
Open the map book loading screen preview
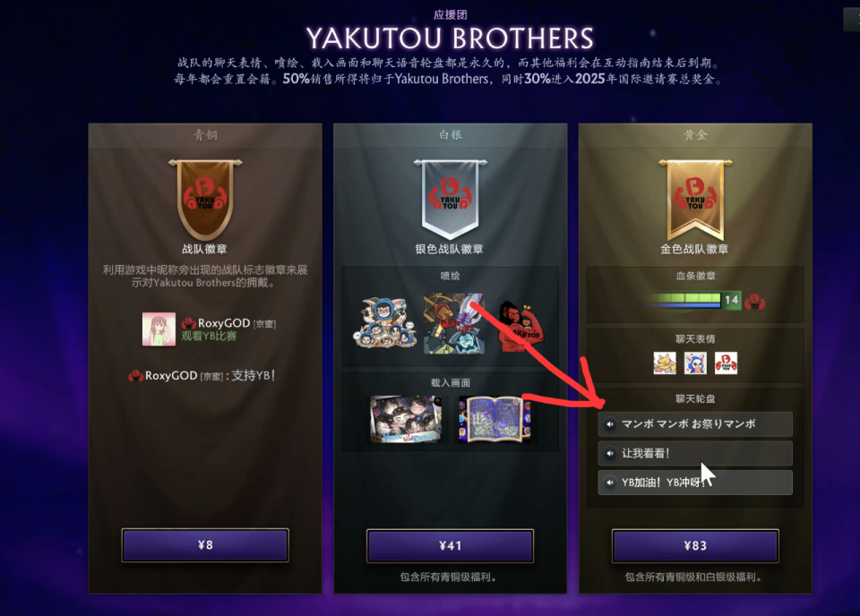click(494, 419)
